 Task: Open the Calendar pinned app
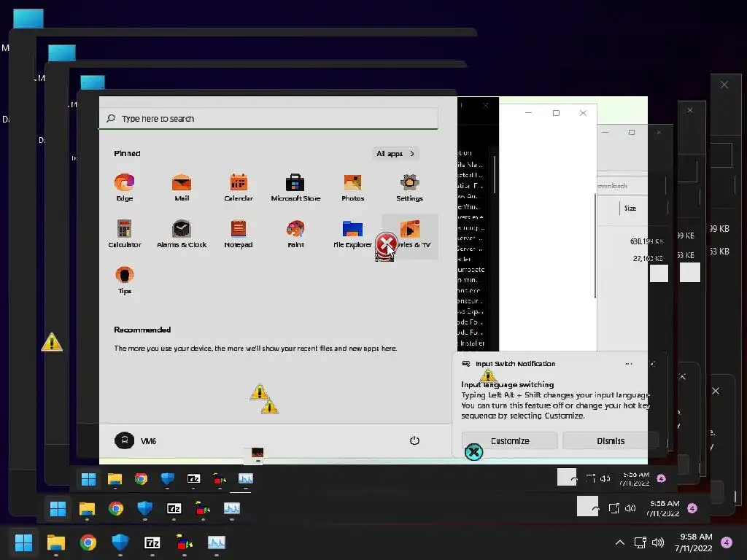239,187
